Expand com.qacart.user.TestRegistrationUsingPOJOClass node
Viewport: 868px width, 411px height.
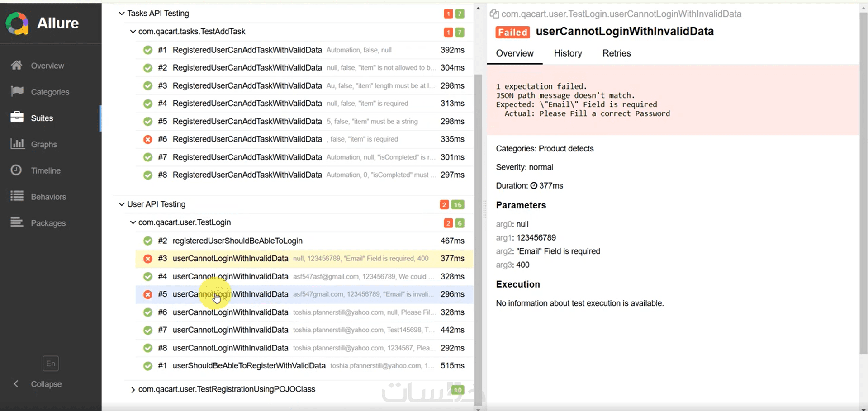click(133, 390)
